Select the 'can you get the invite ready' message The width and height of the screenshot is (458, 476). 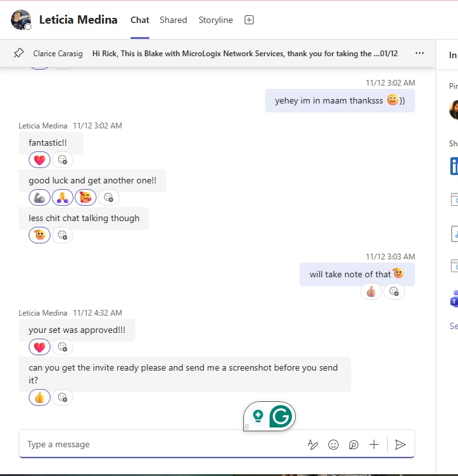click(x=185, y=374)
